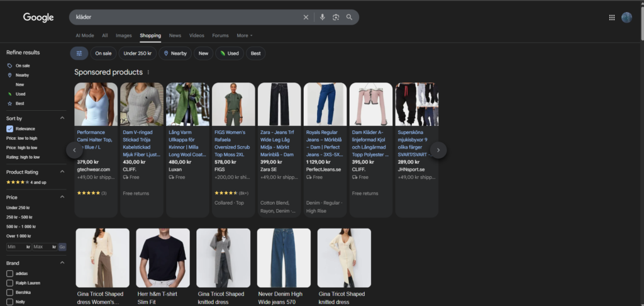The height and width of the screenshot is (306, 644).
Task: Select the Under 250 kr chip
Action: click(137, 54)
